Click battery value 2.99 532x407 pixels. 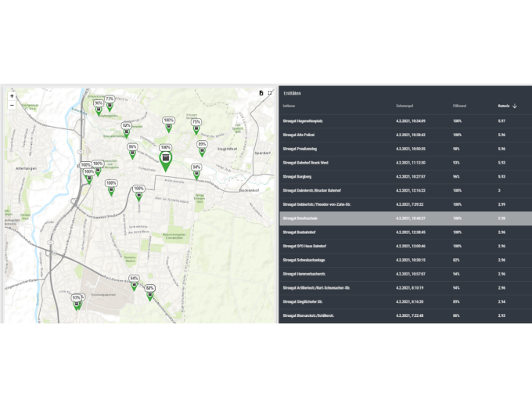tap(501, 205)
